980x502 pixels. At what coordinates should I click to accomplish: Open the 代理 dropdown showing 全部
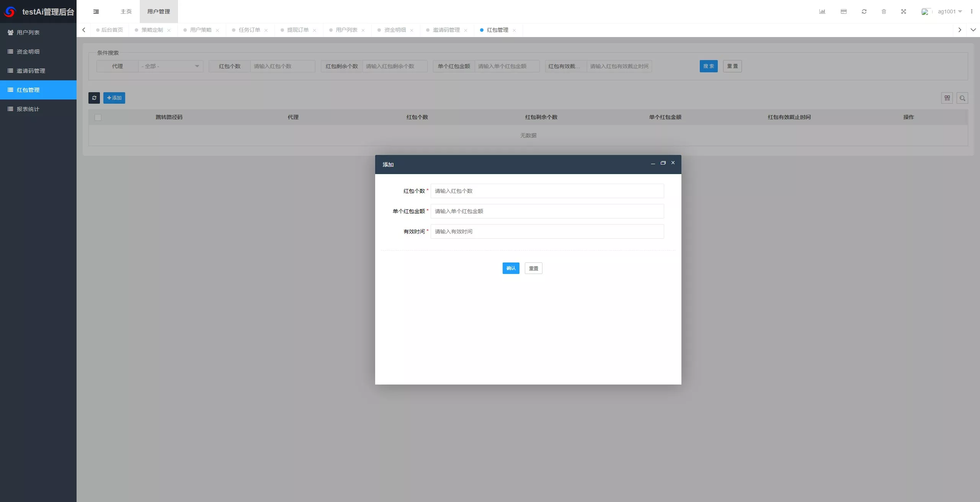coord(170,66)
